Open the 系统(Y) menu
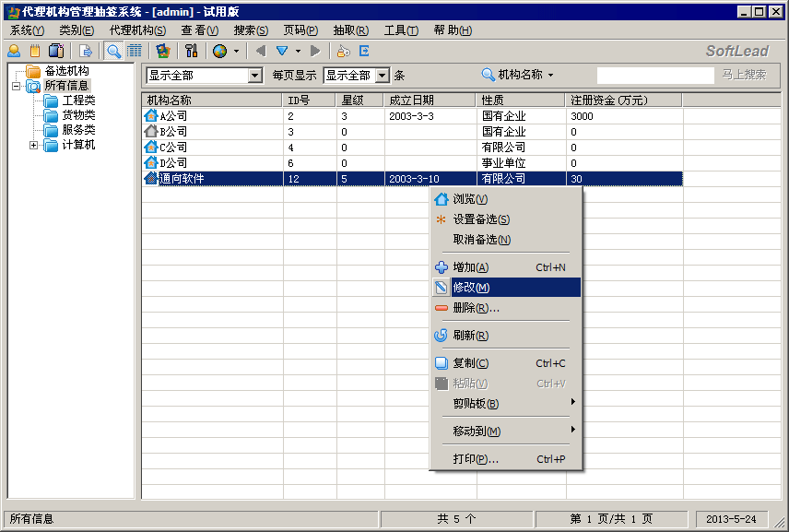 (27, 30)
